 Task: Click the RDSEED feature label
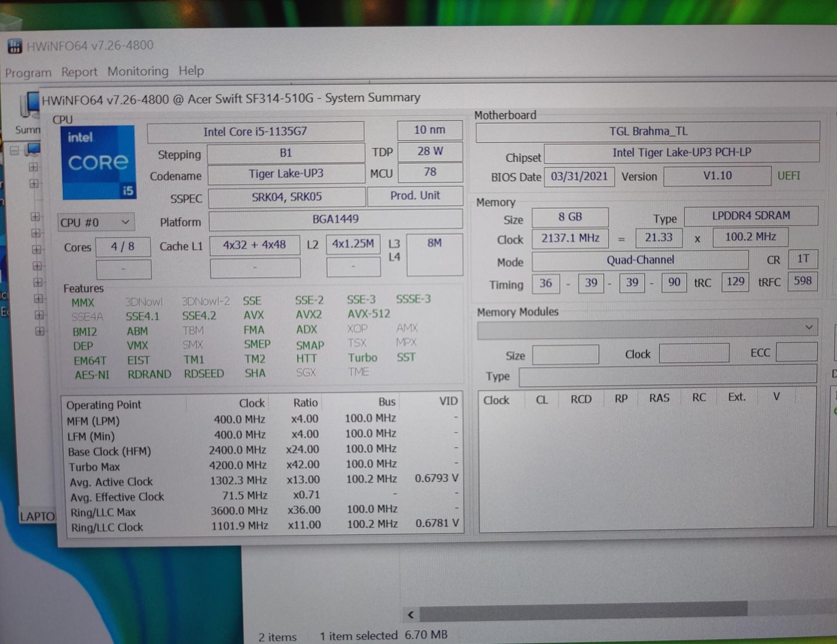coord(204,374)
